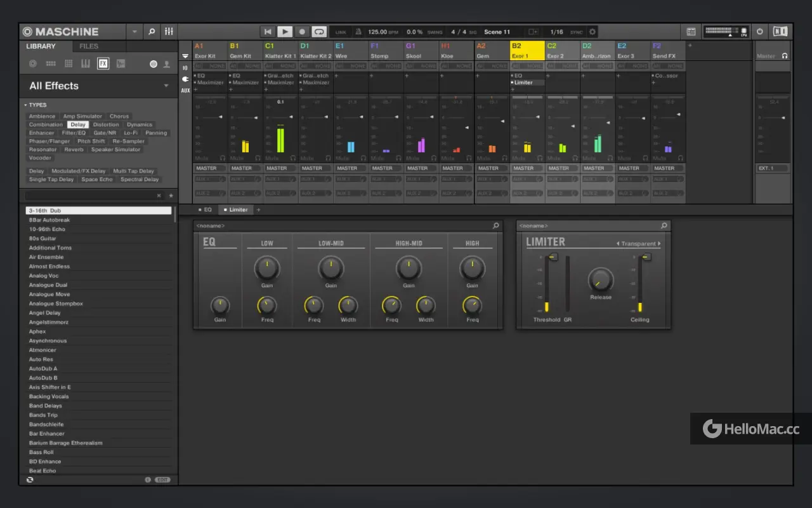Open settings gear next to SYNC
Screen dimensions: 812x508
coord(593,32)
